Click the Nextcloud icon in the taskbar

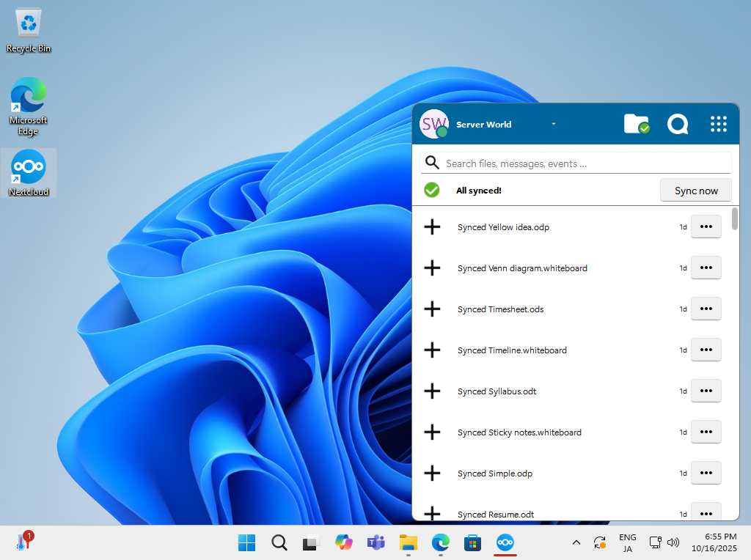(x=505, y=542)
